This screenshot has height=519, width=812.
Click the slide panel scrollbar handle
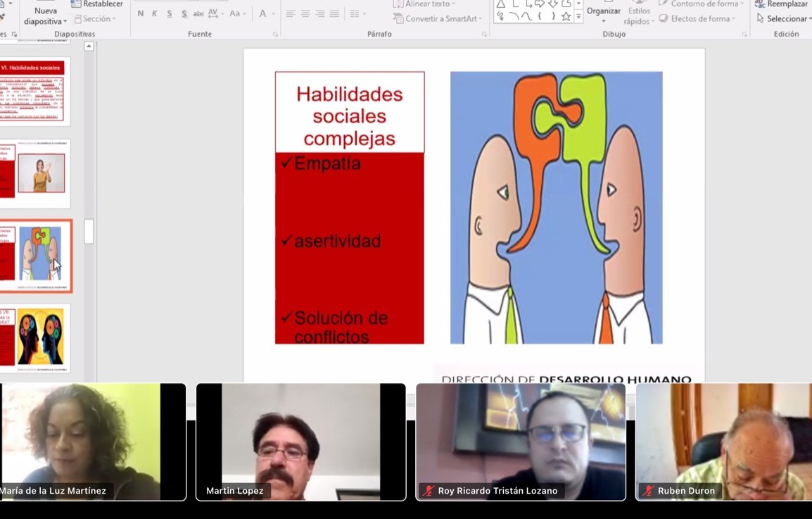tap(89, 231)
